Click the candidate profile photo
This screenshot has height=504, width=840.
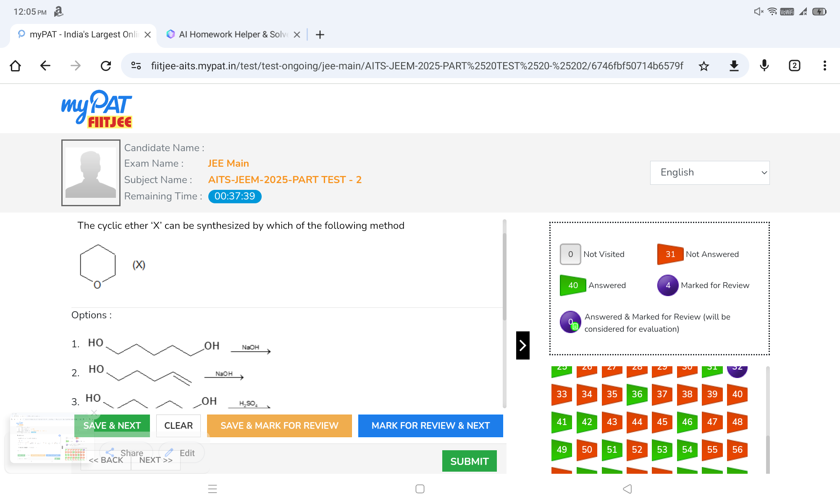coord(91,173)
